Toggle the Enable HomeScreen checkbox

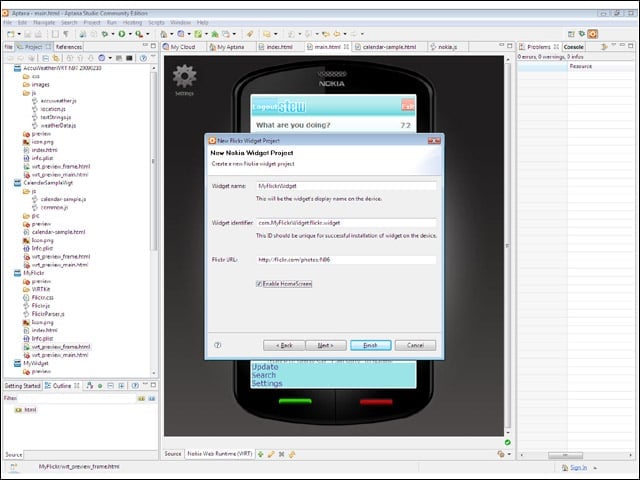point(259,284)
